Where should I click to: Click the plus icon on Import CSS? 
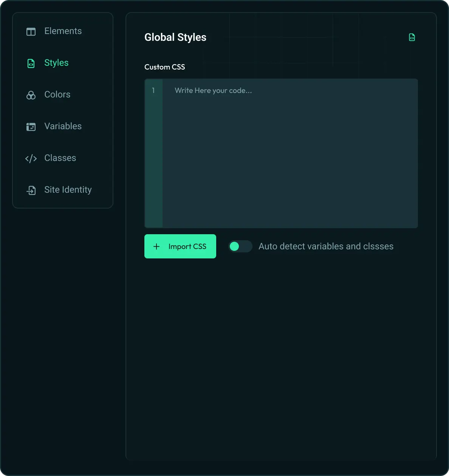coord(156,247)
